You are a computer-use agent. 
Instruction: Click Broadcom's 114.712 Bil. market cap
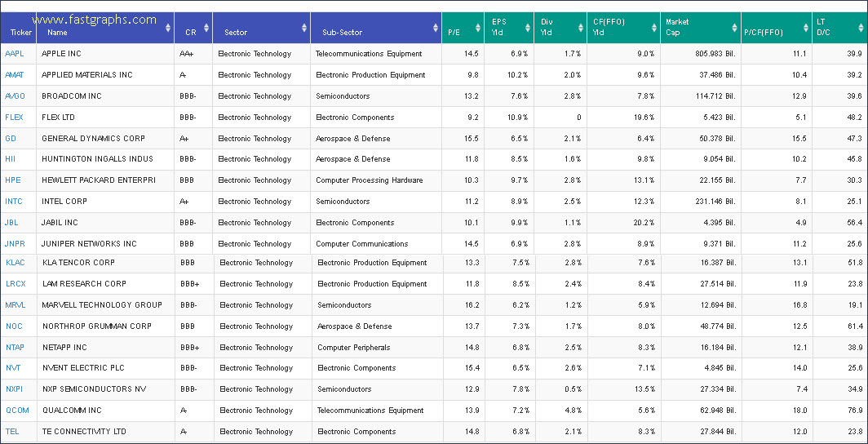pyautogui.click(x=715, y=95)
